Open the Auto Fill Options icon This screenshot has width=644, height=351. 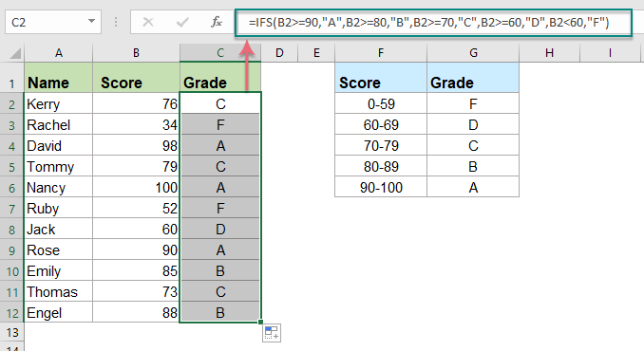click(272, 333)
